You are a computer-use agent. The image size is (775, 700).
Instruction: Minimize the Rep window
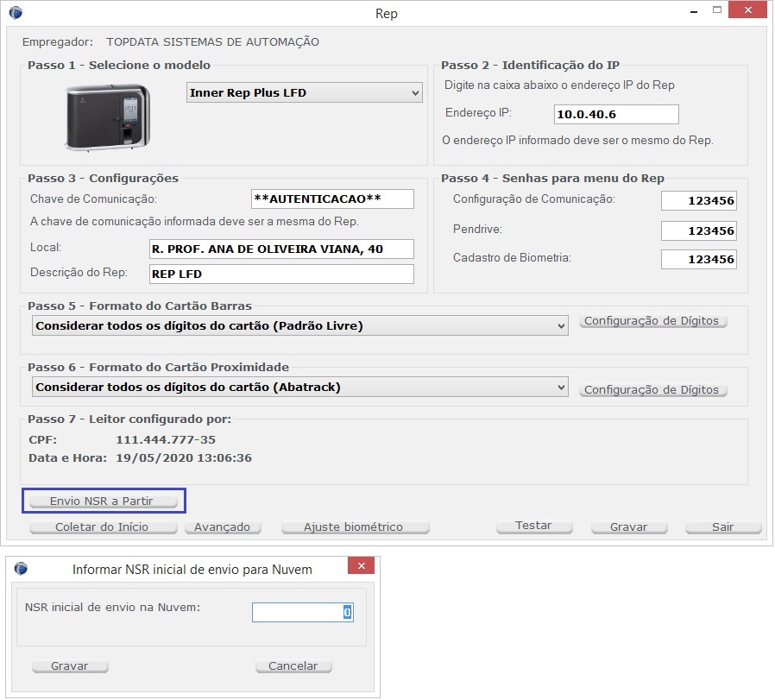click(x=694, y=11)
